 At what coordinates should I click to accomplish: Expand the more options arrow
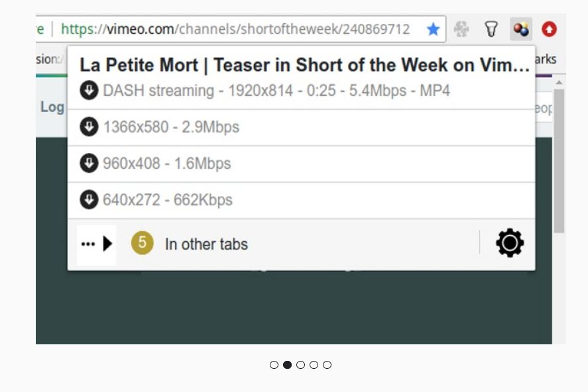click(97, 244)
